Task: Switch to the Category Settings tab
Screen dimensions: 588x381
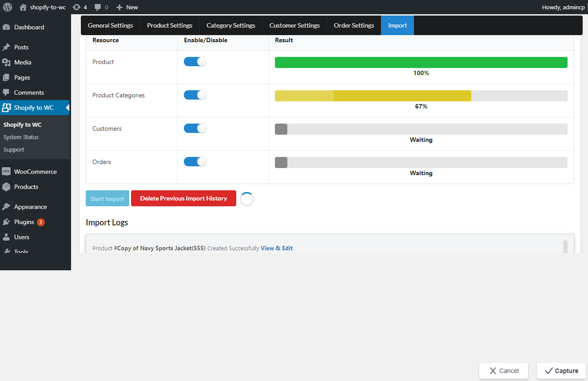Action: pyautogui.click(x=231, y=25)
